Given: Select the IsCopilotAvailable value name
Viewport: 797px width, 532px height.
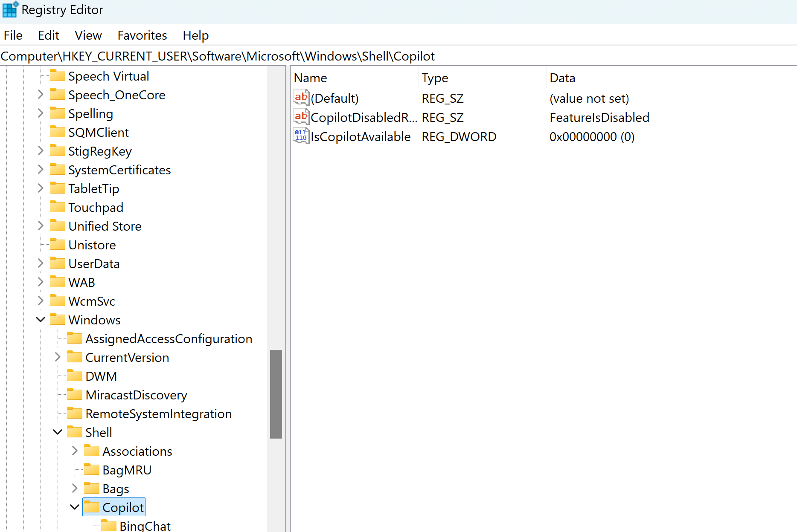Looking at the screenshot, I should 361,137.
